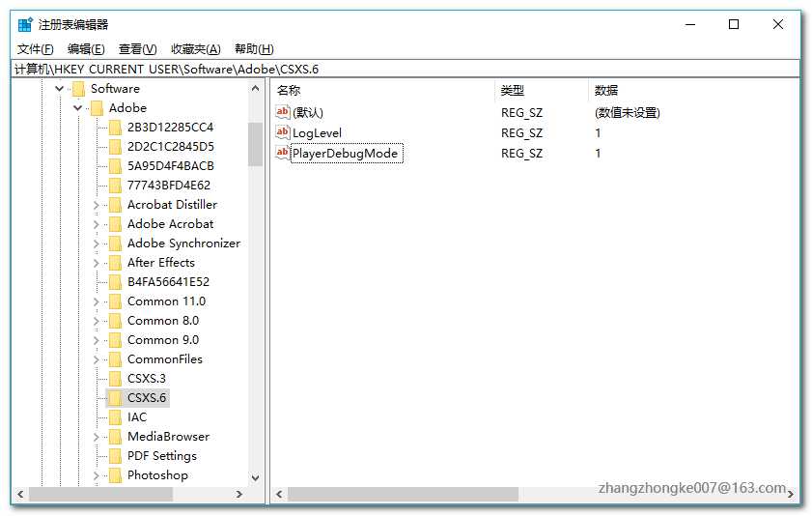The image size is (812, 516).
Task: Click the values pane scroll left arrow
Action: tap(279, 494)
